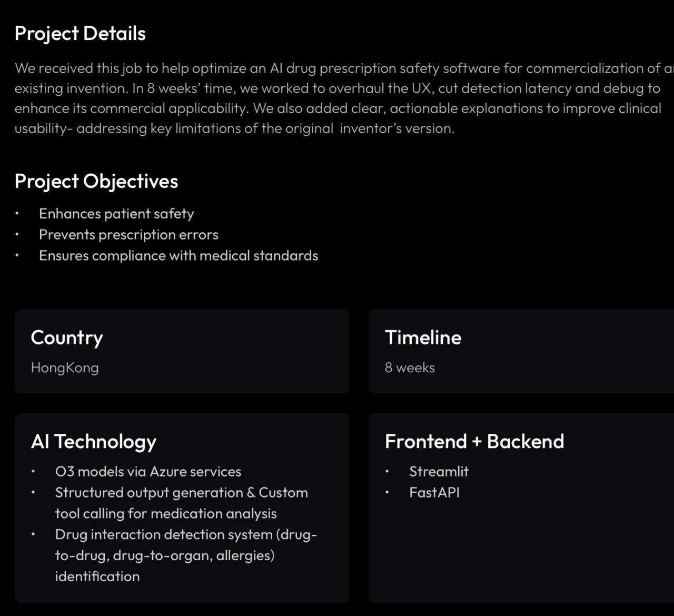The height and width of the screenshot is (616, 674).
Task: Click the Streamlit list item
Action: coord(439,472)
